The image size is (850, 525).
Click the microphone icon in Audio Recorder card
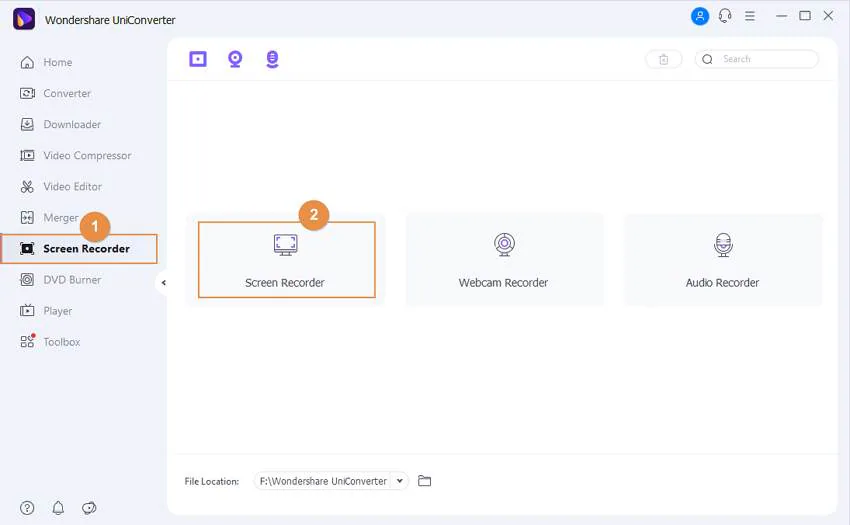click(x=723, y=245)
